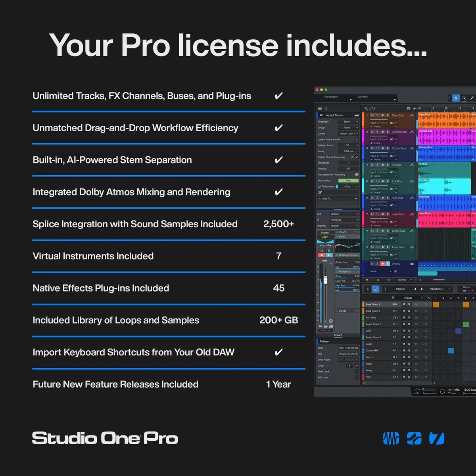The height and width of the screenshot is (476, 476).
Task: Solo the Kick Biza track
Action: pyautogui.click(x=377, y=198)
